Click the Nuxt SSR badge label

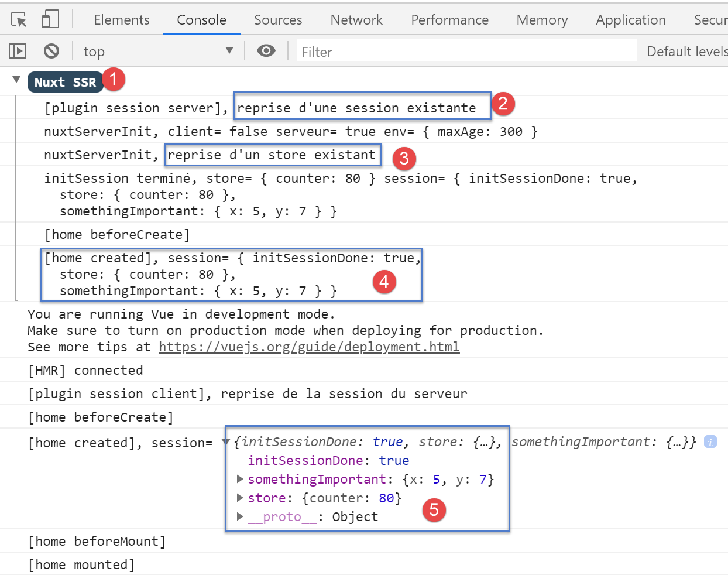click(65, 83)
